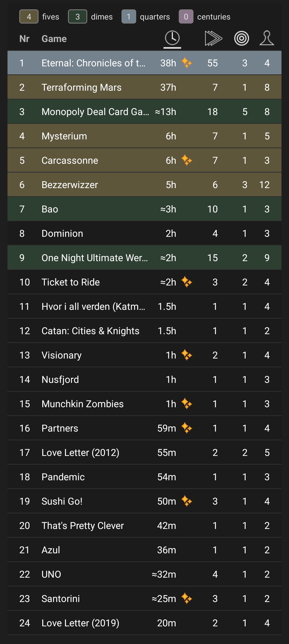Screen dimensions: 289x644
Task: Click sparkle icon beside Sushi Go!
Action: pos(187,501)
